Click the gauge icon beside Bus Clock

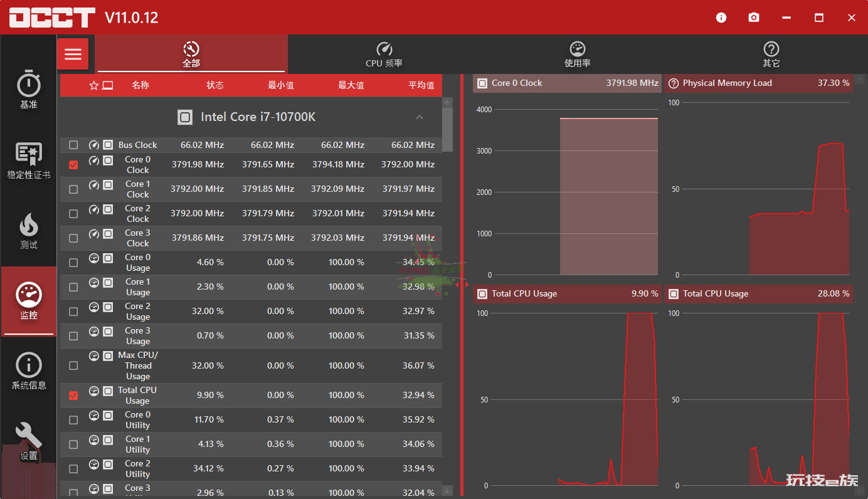[x=94, y=144]
